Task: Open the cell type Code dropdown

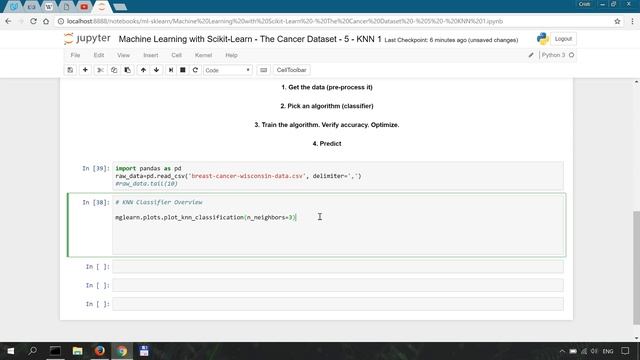Action: [227, 70]
